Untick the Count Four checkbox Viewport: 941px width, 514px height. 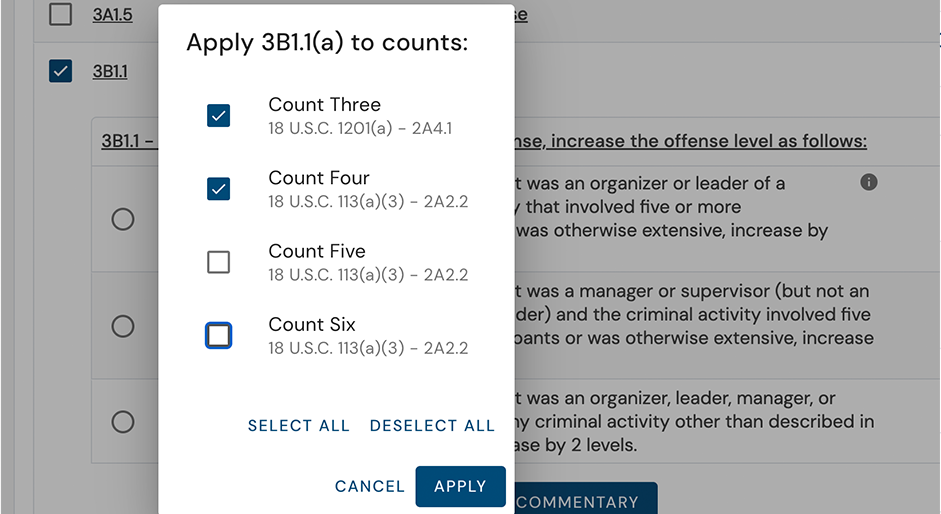pyautogui.click(x=218, y=189)
